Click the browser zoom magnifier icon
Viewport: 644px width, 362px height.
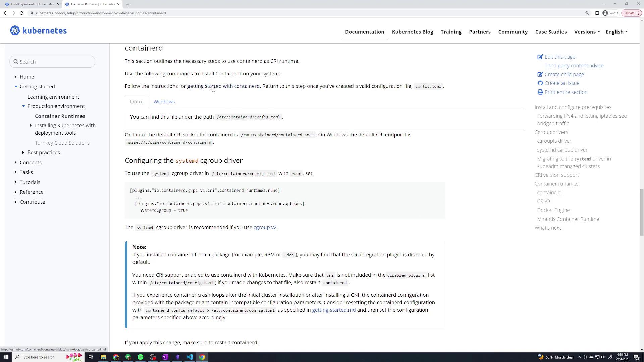(x=587, y=13)
